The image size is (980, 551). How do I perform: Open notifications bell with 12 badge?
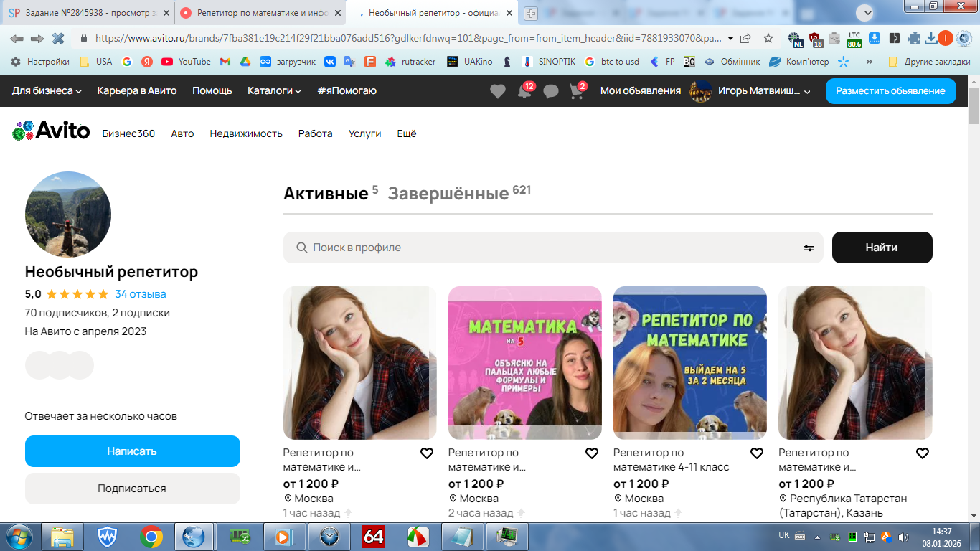point(525,91)
